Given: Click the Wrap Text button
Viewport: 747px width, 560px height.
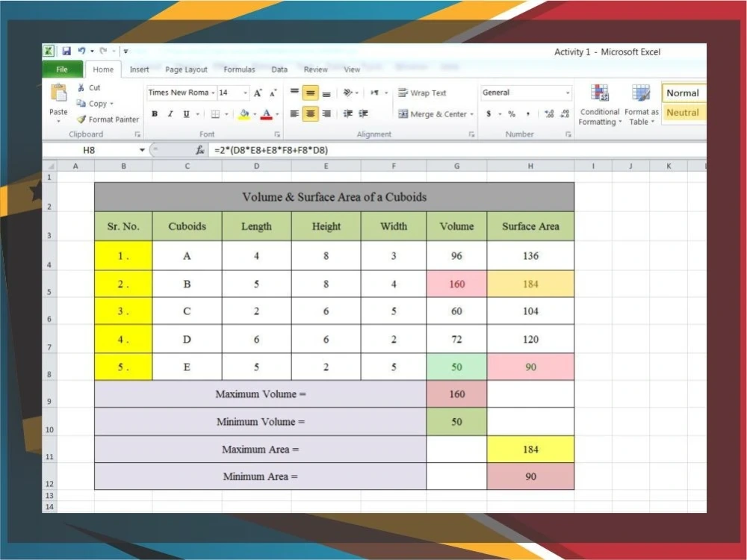Looking at the screenshot, I should click(x=422, y=93).
